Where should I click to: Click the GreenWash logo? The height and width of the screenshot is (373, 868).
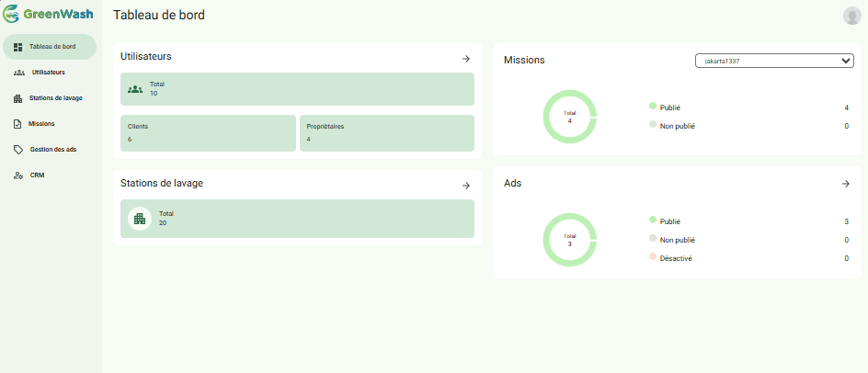(48, 15)
